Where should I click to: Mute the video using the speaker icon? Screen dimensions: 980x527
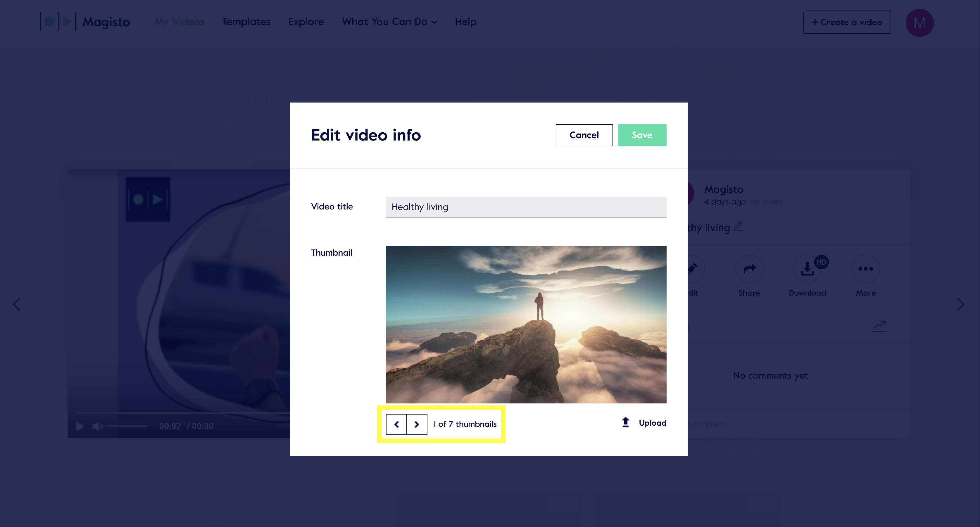97,426
